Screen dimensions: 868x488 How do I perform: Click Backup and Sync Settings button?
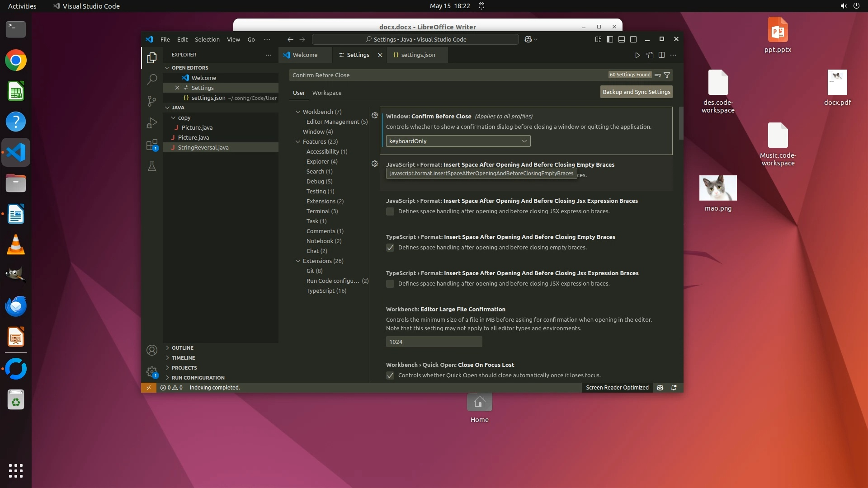pyautogui.click(x=636, y=92)
